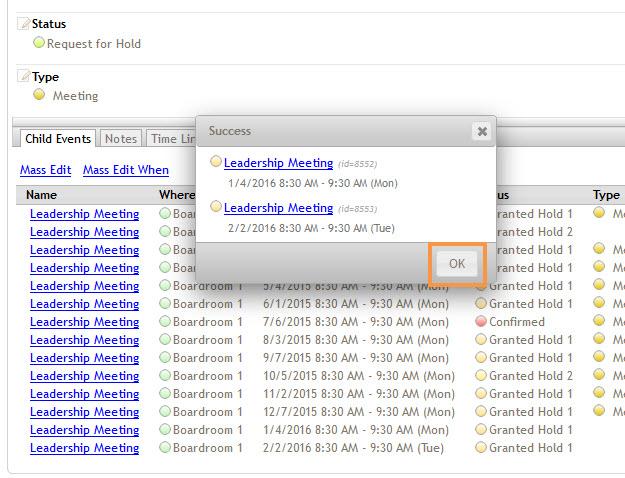
Task: Click green Boardroom icon on 6/1/2015 row
Action: pyautogui.click(x=165, y=303)
